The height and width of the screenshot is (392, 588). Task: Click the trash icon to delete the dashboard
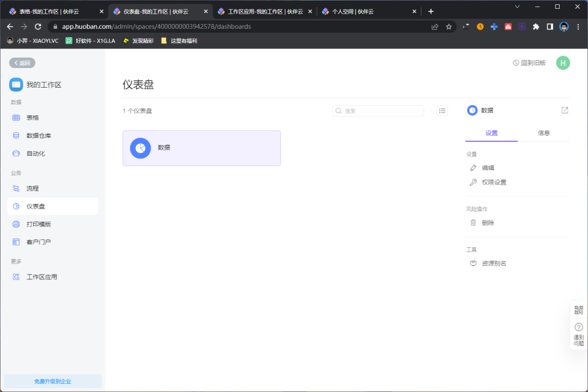[x=473, y=222]
